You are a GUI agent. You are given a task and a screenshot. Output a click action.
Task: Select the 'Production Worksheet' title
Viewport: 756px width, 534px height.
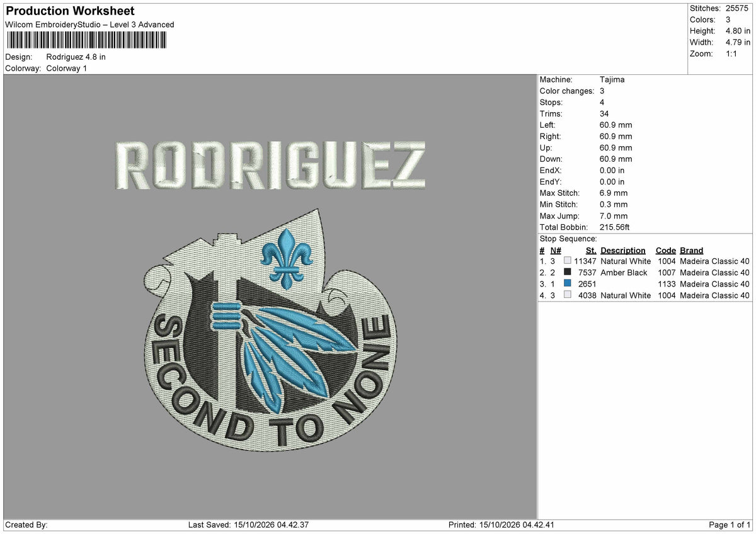70,11
